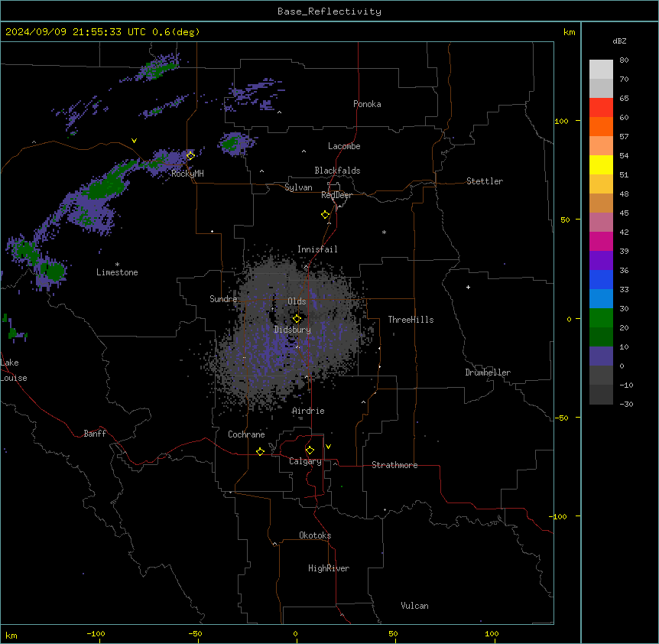The width and height of the screenshot is (659, 644).
Task: Click the Strathmore label
Action: [394, 465]
